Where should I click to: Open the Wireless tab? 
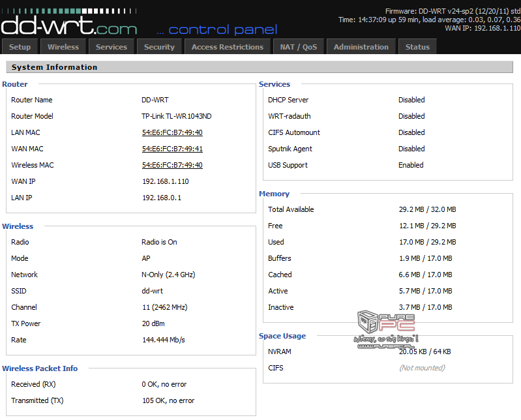[63, 46]
